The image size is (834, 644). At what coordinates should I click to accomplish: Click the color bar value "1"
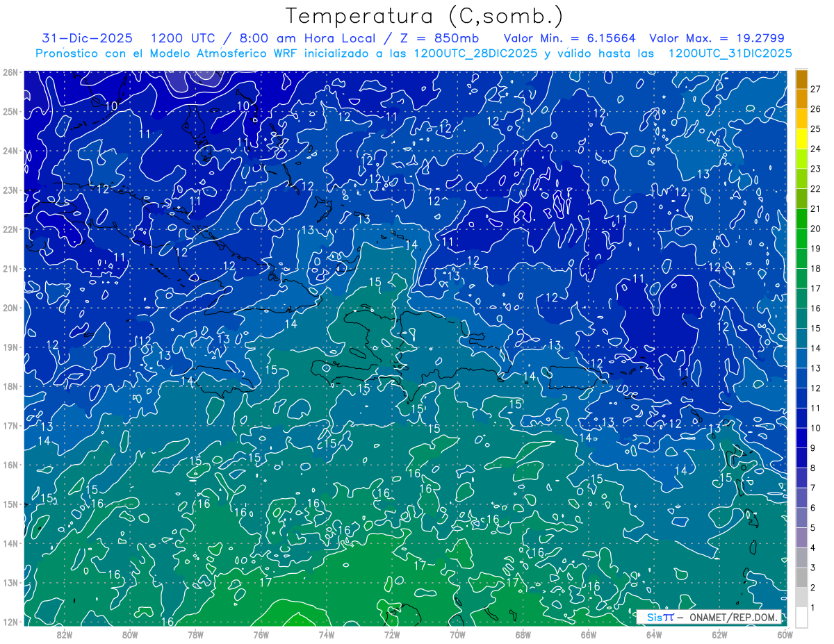coord(813,608)
